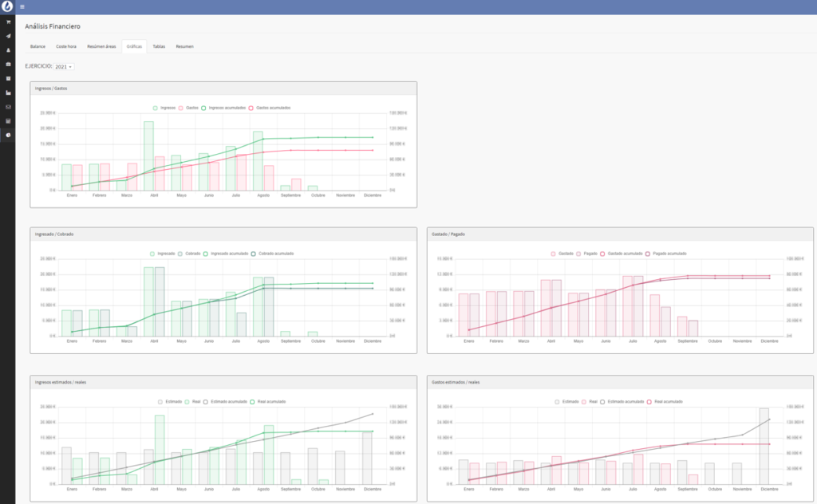The image size is (817, 504).
Task: Click the envelope mail sidebar icon
Action: pos(8,106)
